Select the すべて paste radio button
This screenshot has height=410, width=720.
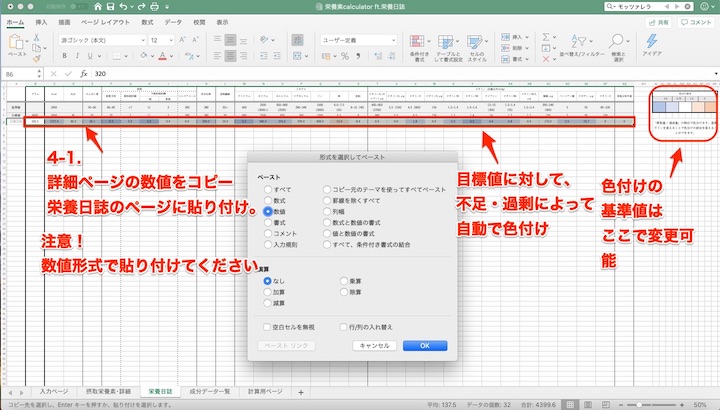click(x=268, y=189)
